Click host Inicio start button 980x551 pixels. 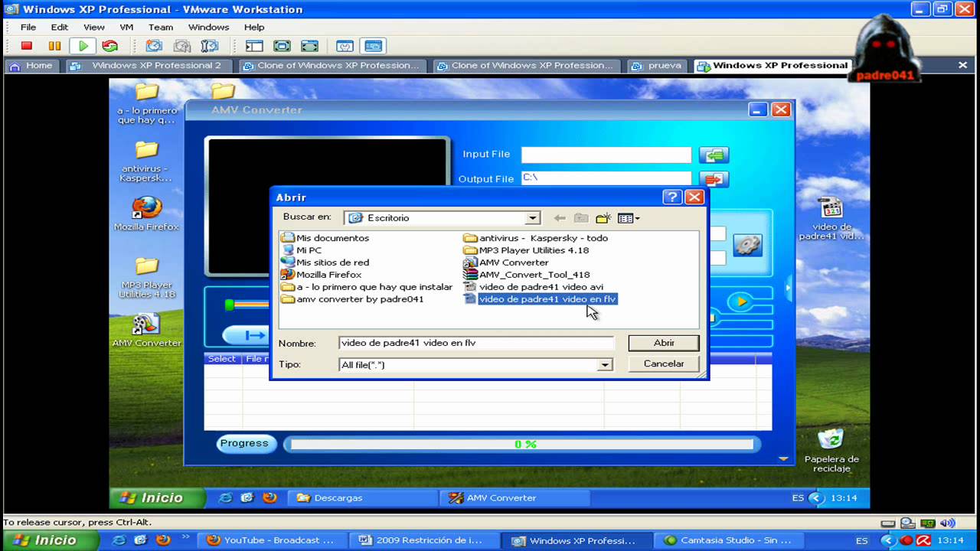point(50,540)
